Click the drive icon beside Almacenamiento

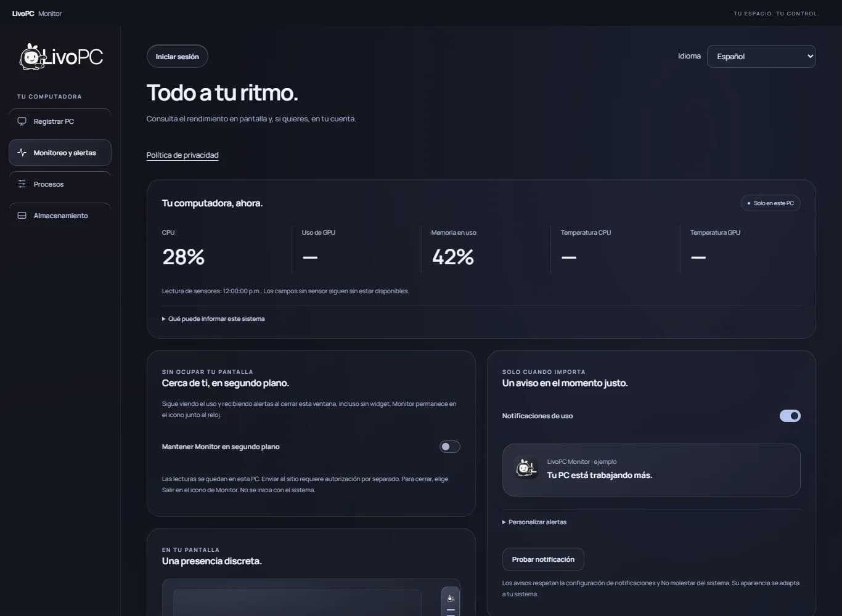(x=22, y=216)
